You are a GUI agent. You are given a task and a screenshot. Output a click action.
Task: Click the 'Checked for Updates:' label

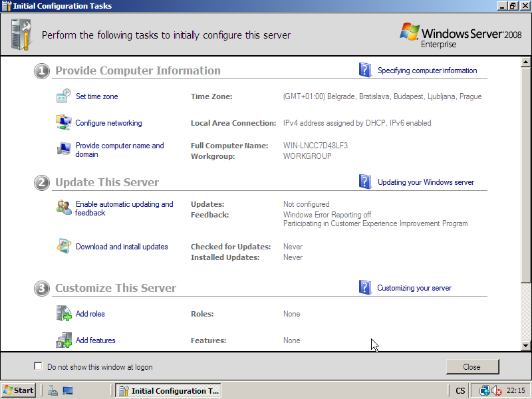coord(231,247)
